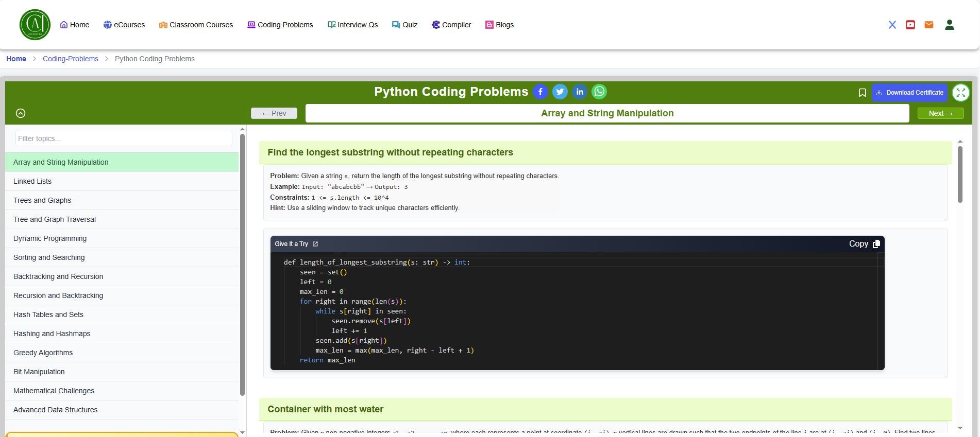The height and width of the screenshot is (437, 980).
Task: Go to Prev topic
Action: coord(274,113)
